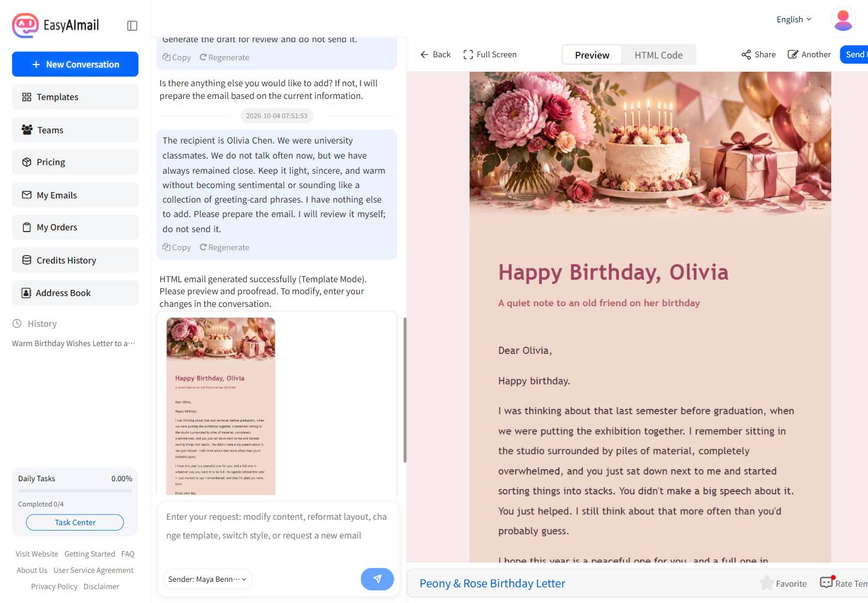Click the Full Screen expand icon
This screenshot has width=868, height=603.
468,54
